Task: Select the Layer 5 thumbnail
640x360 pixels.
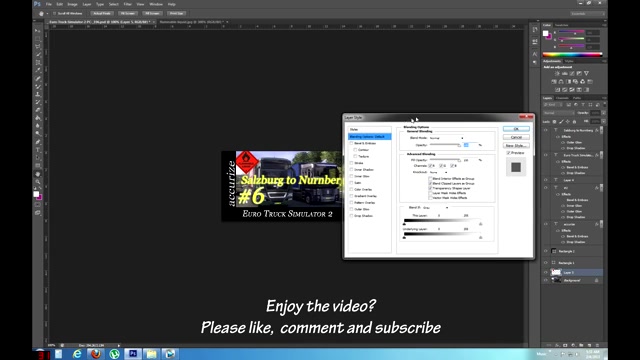Action: pyautogui.click(x=556, y=272)
